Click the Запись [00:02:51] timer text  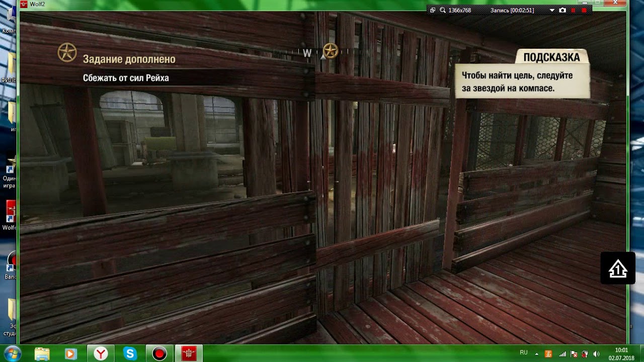tap(512, 10)
